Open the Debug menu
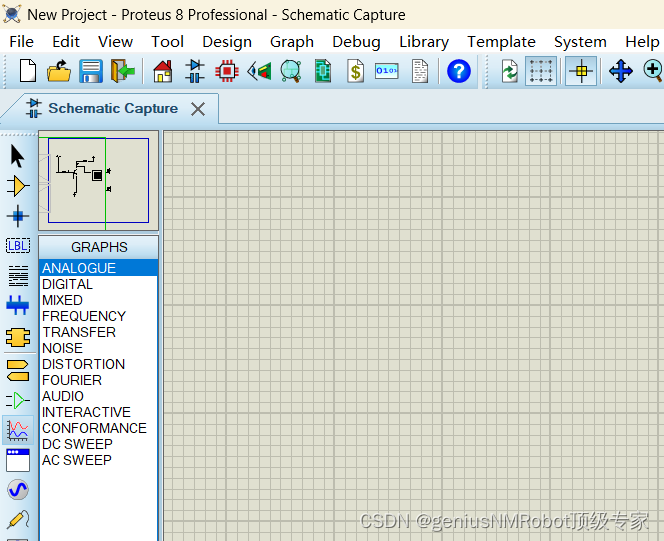Viewport: 664px width, 541px height. tap(356, 41)
